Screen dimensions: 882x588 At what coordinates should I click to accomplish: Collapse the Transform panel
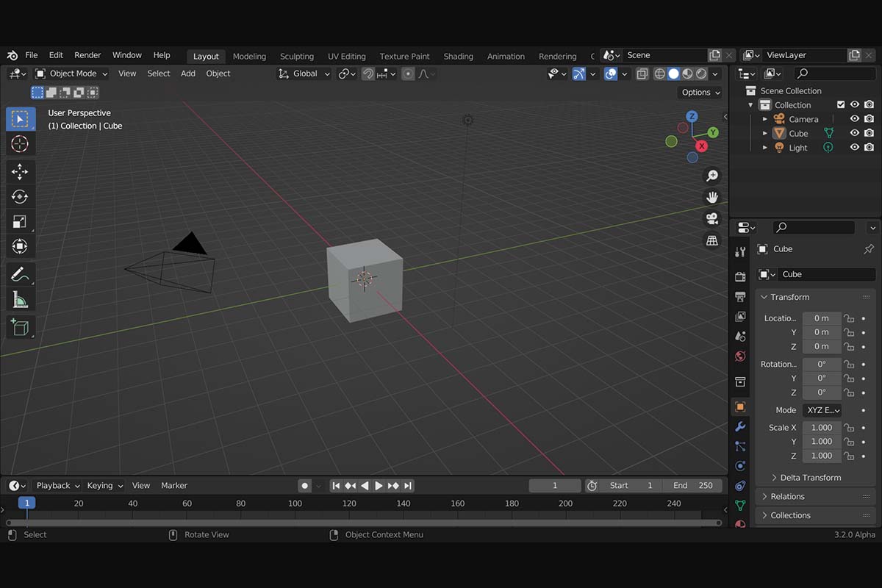(x=816, y=297)
